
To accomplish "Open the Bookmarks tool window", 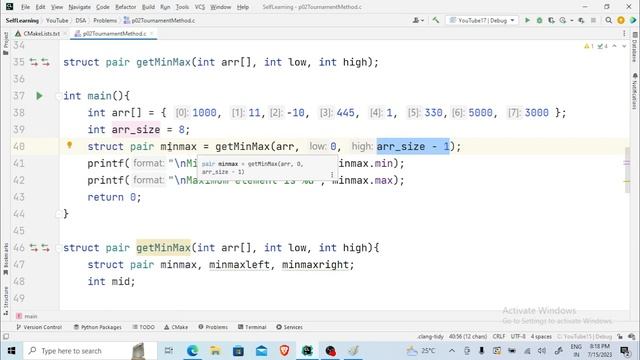I will (6, 258).
